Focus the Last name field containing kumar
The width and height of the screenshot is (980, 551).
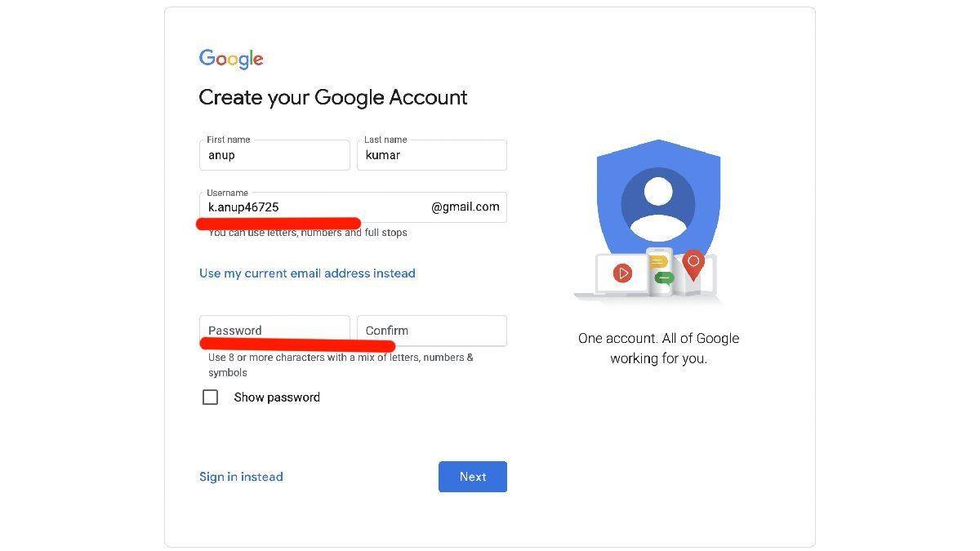point(432,155)
